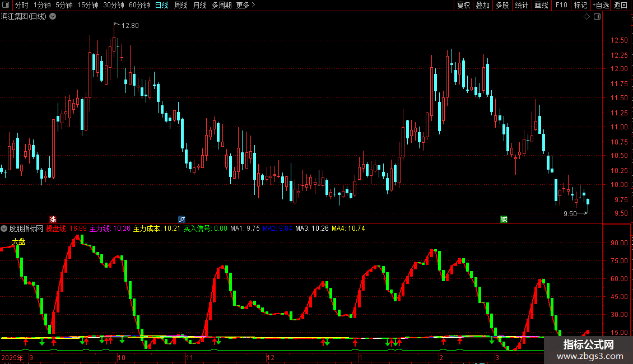Click the 股朋指标网 indicator name
Screen dimensions: 633x364
pyautogui.click(x=26, y=229)
